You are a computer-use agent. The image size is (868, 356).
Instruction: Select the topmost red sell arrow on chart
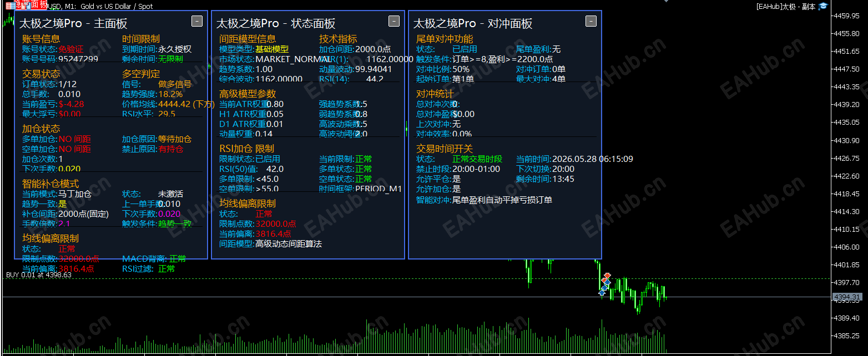click(x=607, y=276)
